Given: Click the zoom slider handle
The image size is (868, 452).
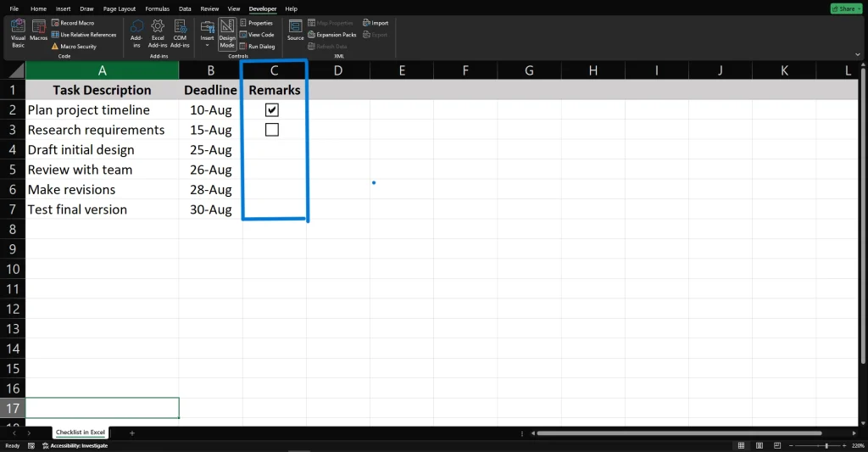Looking at the screenshot, I should 826,445.
